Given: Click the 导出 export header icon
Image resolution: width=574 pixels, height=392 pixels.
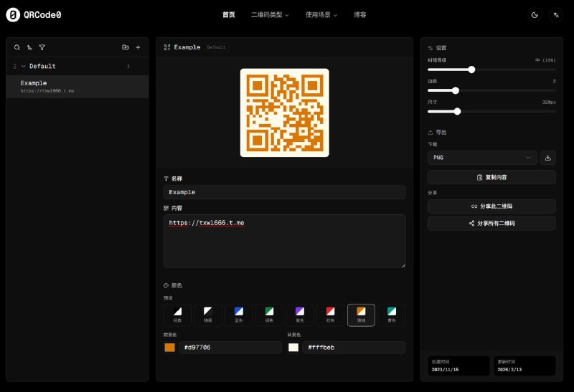Looking at the screenshot, I should click(x=430, y=133).
